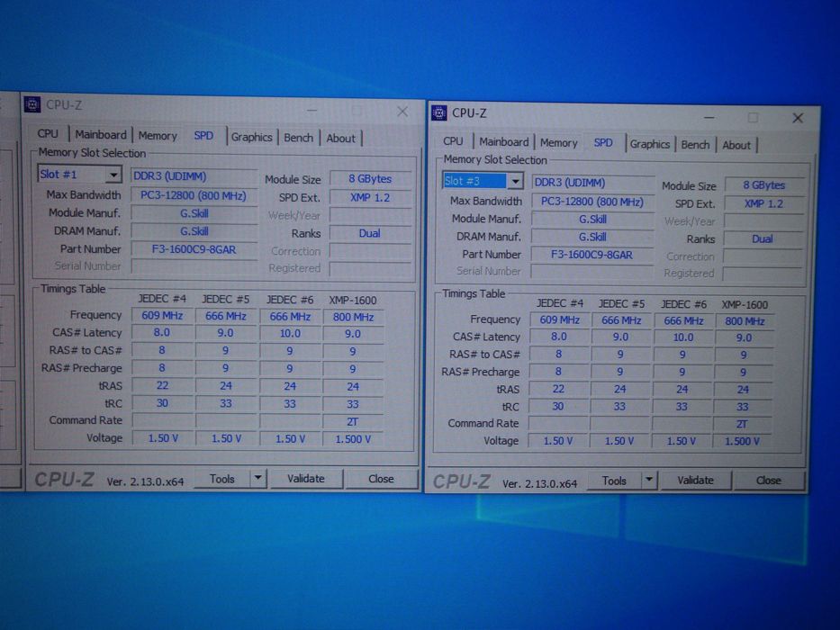Image resolution: width=840 pixels, height=630 pixels.
Task: Click the tRAS value 22 in the right window
Action: coord(558,389)
